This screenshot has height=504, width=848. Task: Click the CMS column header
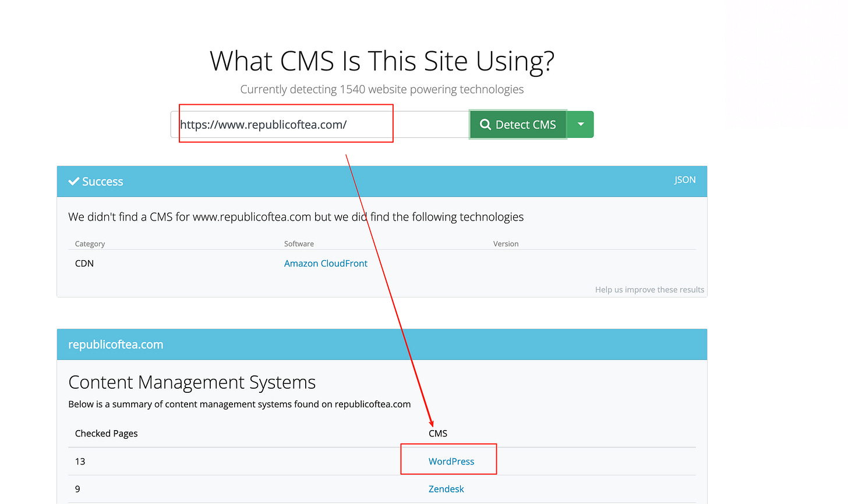tap(438, 434)
